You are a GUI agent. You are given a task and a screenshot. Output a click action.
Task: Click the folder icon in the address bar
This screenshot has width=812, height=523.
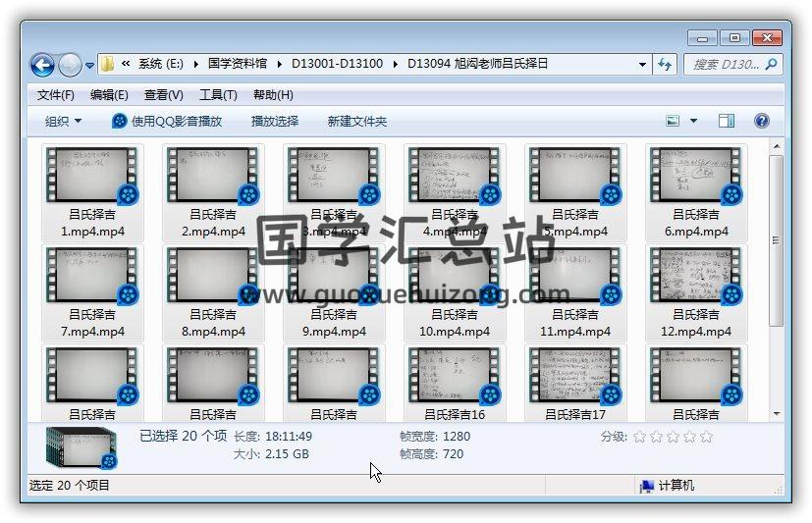107,64
